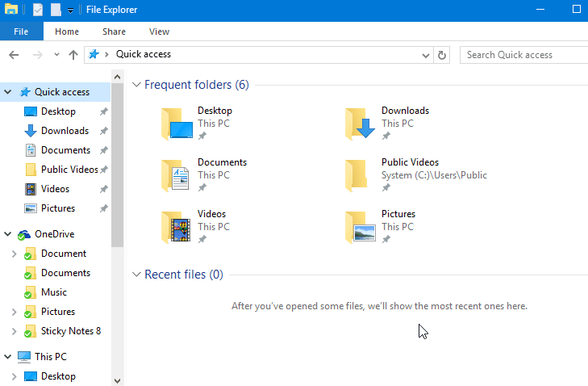Toggle the pin beside sidebar Documents
This screenshot has width=588, height=386.
click(x=104, y=150)
